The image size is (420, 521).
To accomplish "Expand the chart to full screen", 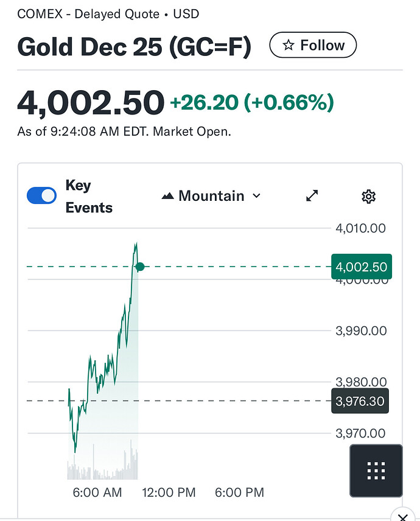I will click(x=312, y=196).
